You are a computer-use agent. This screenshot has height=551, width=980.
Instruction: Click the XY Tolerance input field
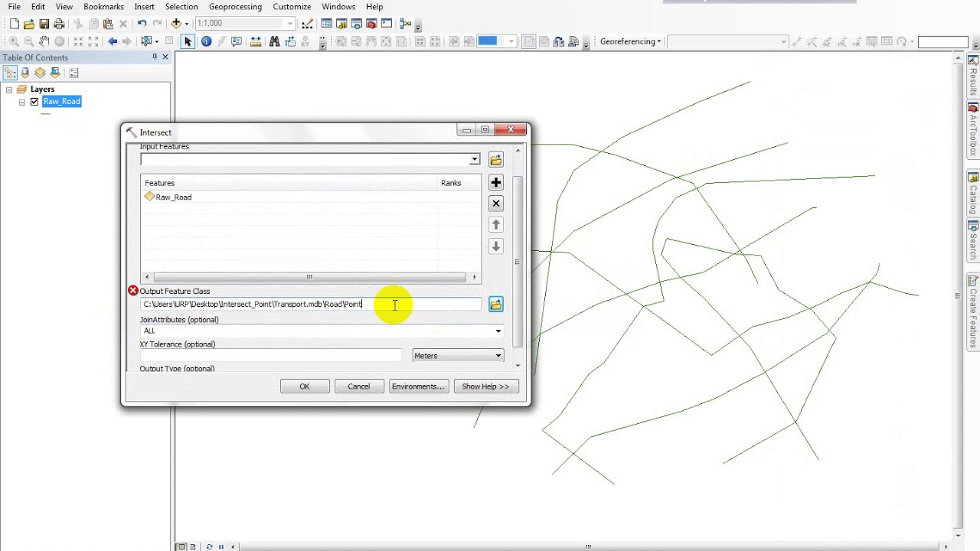coord(270,356)
